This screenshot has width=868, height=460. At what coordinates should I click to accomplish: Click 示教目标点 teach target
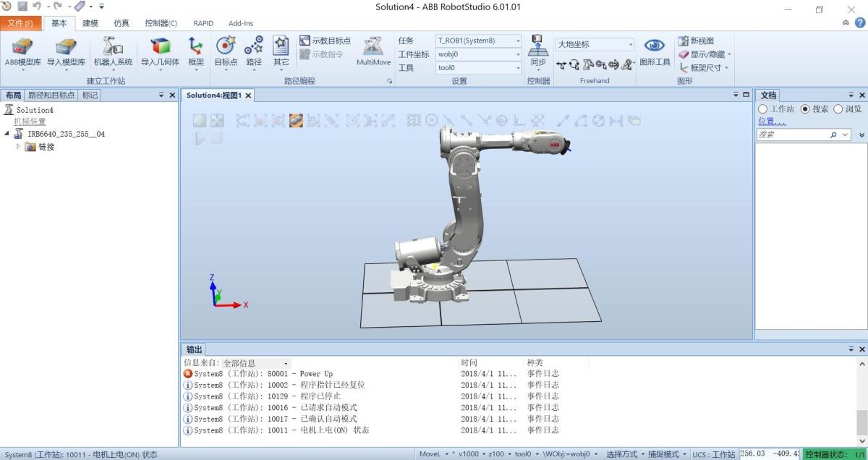pos(325,41)
